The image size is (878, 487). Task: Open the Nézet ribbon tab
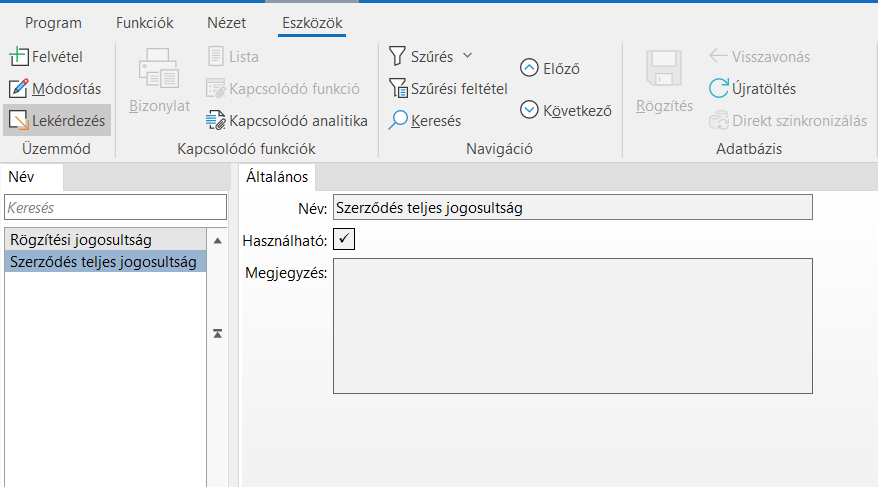tap(226, 22)
